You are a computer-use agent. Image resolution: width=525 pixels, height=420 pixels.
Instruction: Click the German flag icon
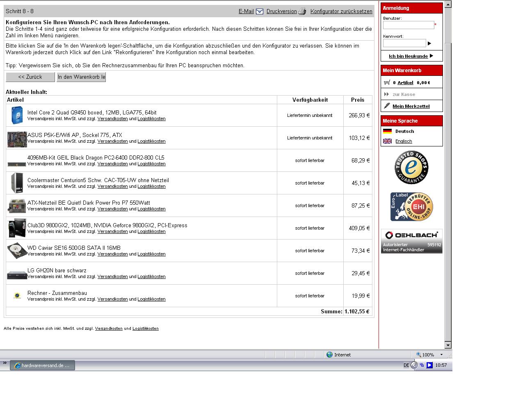(x=387, y=131)
